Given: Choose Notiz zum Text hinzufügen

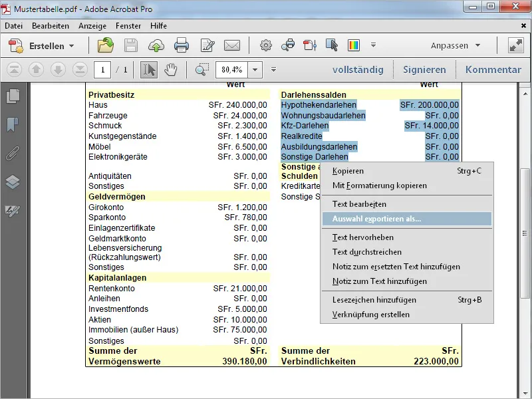Looking at the screenshot, I should point(406,281).
